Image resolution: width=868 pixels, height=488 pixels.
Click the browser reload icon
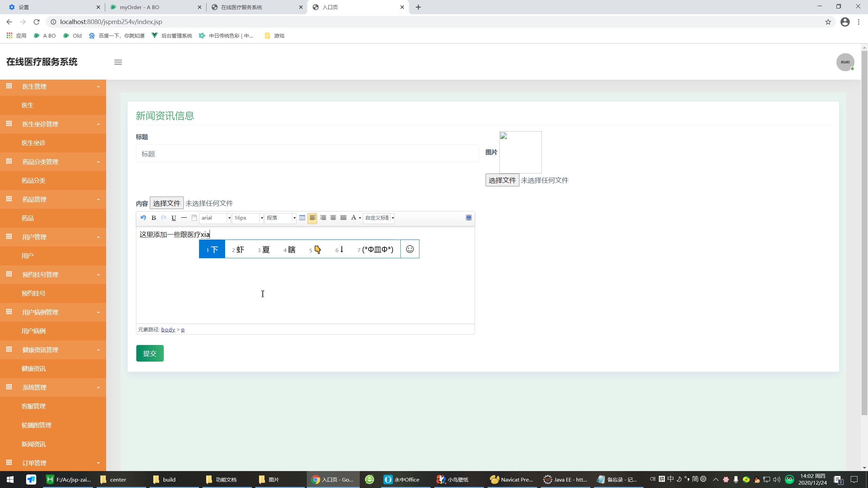37,22
